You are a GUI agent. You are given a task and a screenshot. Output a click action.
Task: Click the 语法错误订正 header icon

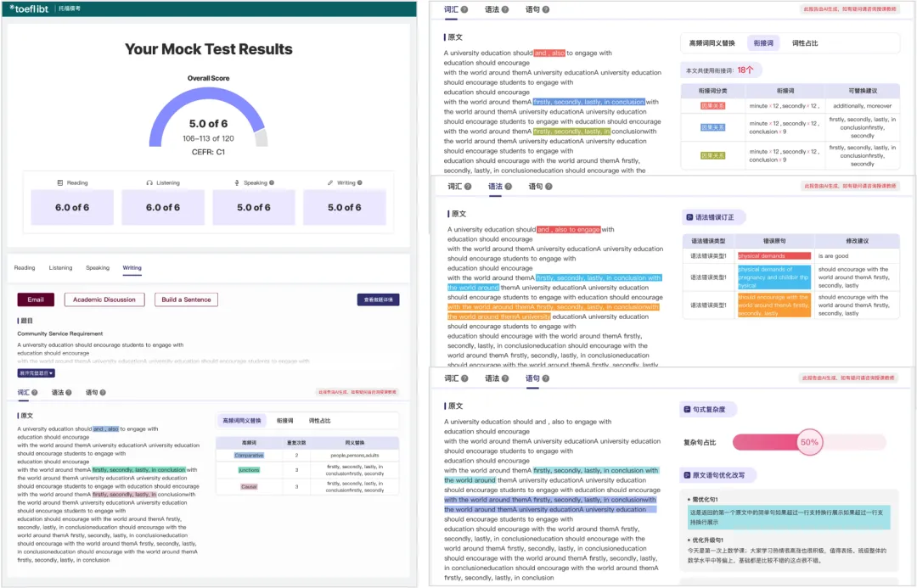tap(689, 217)
